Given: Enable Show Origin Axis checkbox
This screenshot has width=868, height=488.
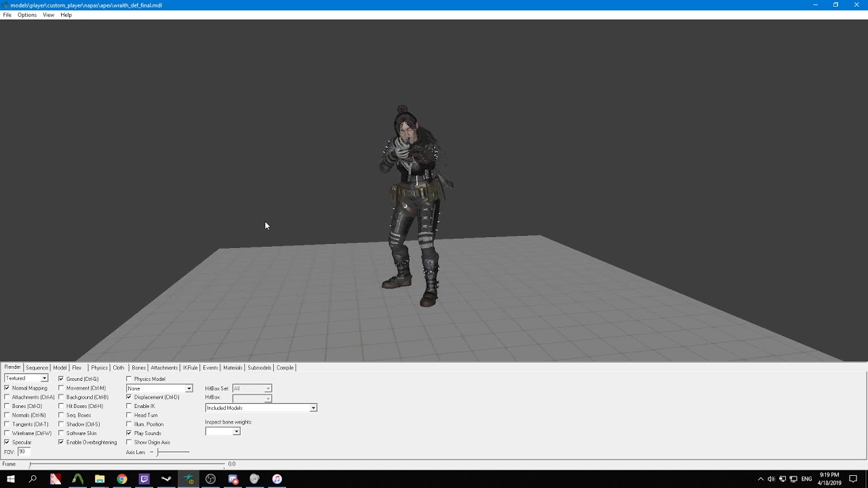Looking at the screenshot, I should 129,442.
